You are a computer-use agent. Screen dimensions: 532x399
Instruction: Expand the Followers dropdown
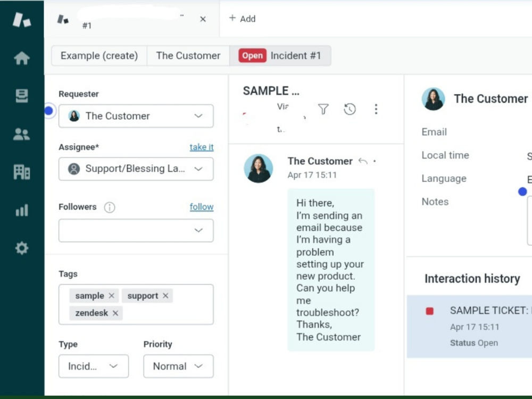click(x=136, y=230)
